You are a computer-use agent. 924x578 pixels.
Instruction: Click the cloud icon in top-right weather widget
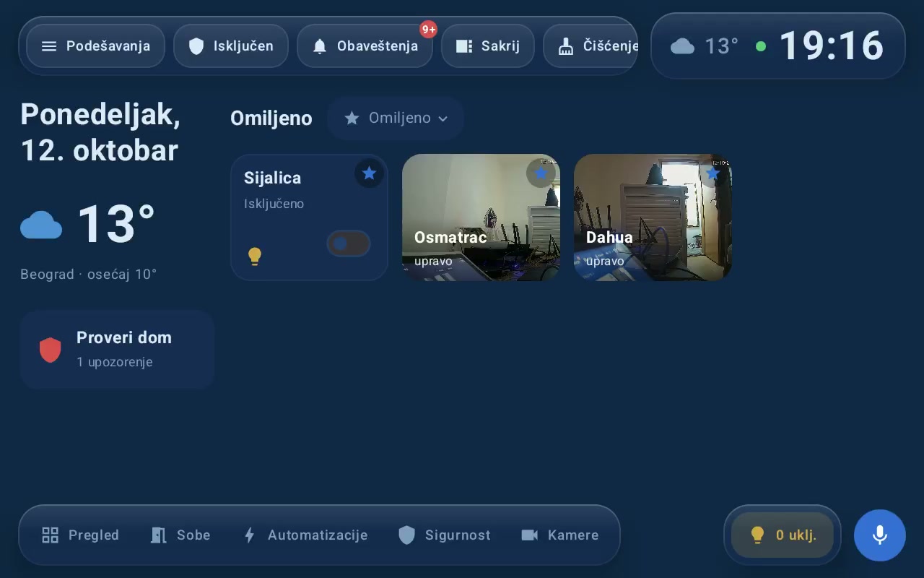[682, 46]
